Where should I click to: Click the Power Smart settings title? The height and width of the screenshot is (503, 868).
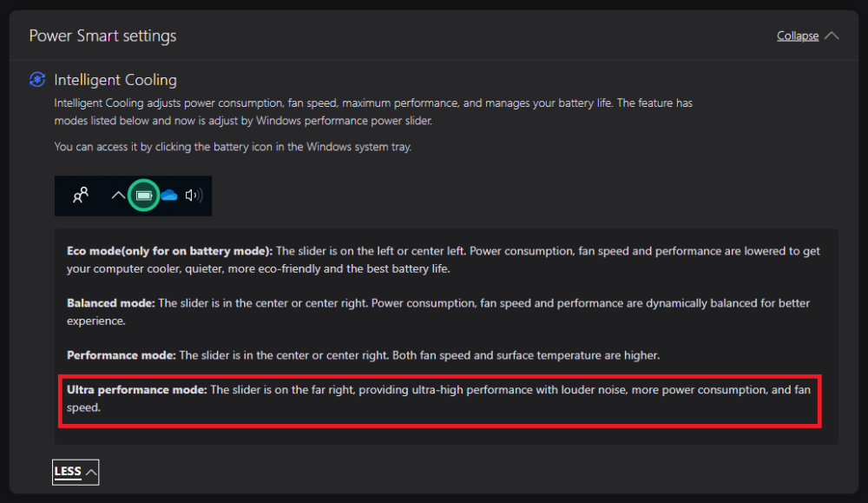(x=102, y=36)
